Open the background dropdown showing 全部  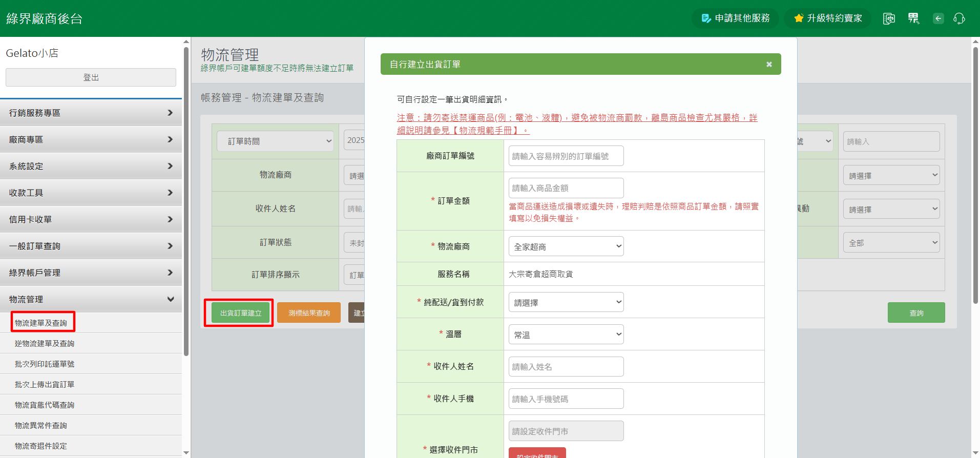coord(891,243)
